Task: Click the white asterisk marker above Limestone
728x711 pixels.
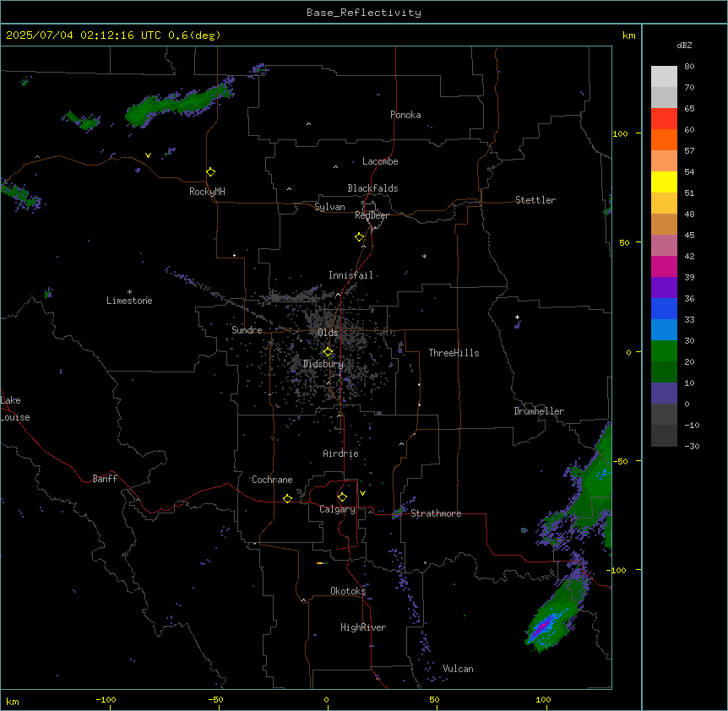Action: (x=129, y=292)
